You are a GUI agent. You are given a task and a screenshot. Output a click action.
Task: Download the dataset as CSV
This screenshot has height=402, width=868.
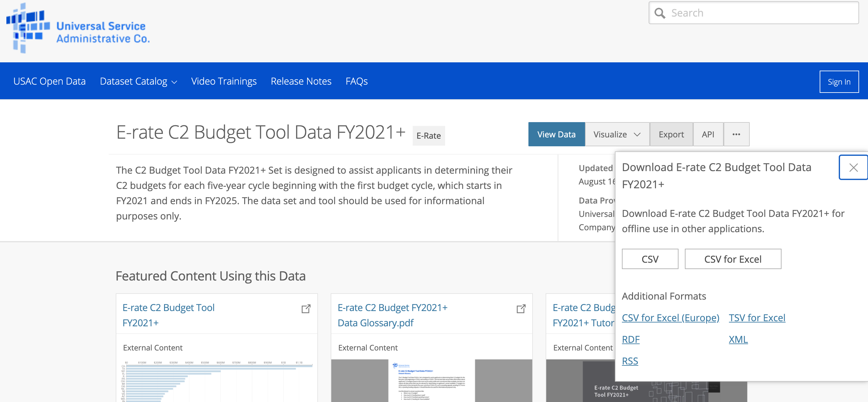650,259
